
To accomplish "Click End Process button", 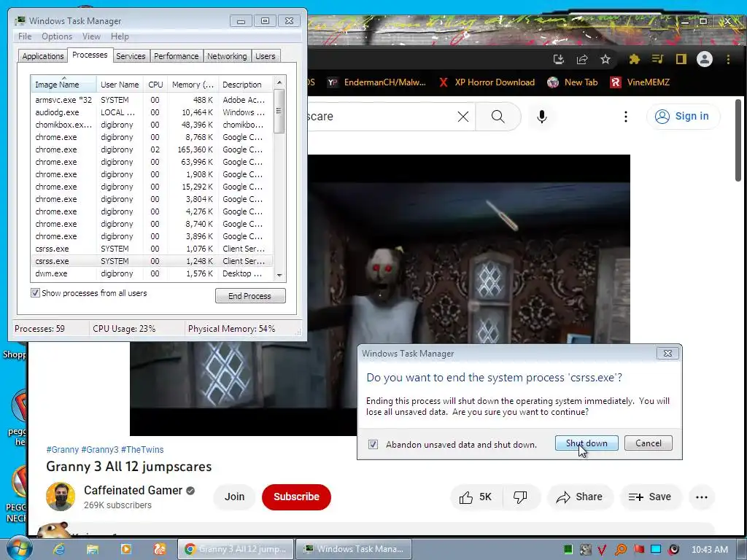I will tap(250, 296).
